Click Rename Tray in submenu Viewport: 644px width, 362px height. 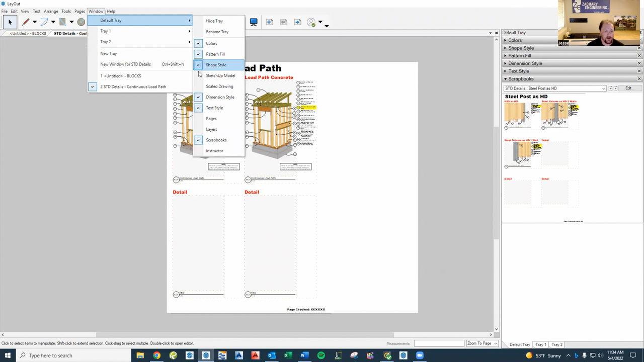click(x=219, y=32)
